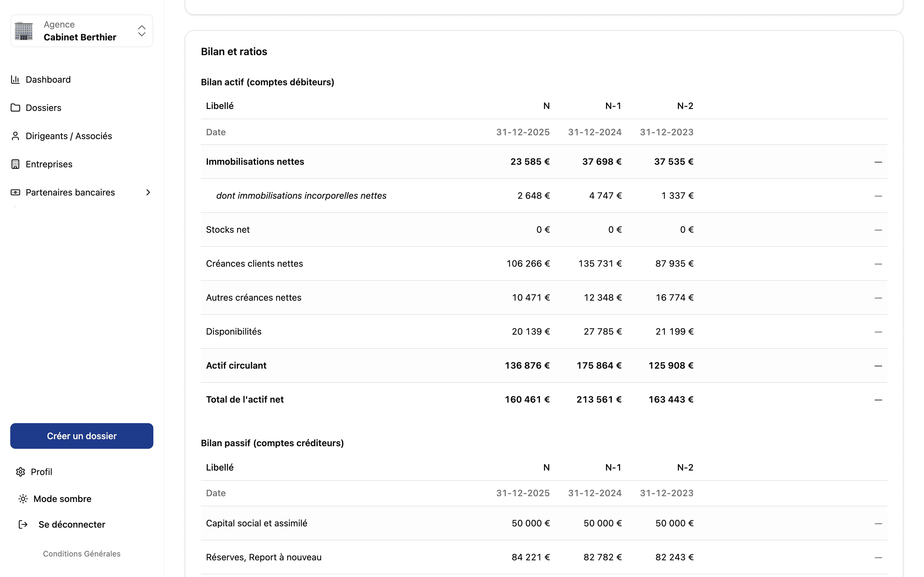This screenshot has height=577, width=924.
Task: Click the Partenaires bancaires banknote icon
Action: pyautogui.click(x=15, y=192)
